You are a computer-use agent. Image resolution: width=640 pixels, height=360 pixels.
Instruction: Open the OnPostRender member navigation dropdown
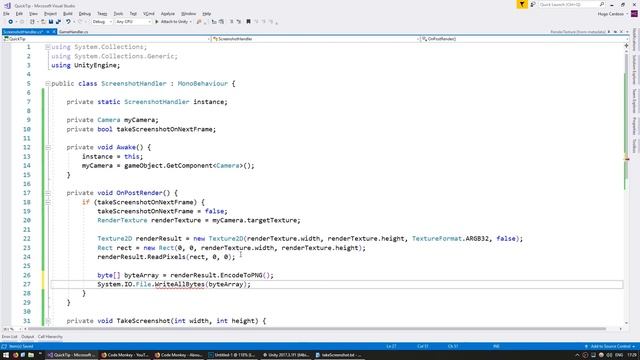click(x=524, y=39)
